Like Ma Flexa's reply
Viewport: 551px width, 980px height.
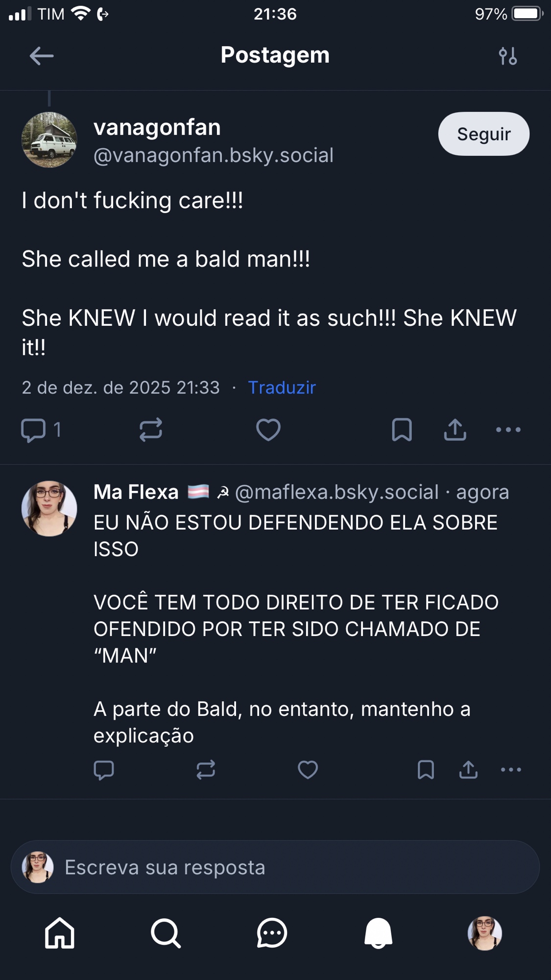tap(308, 770)
